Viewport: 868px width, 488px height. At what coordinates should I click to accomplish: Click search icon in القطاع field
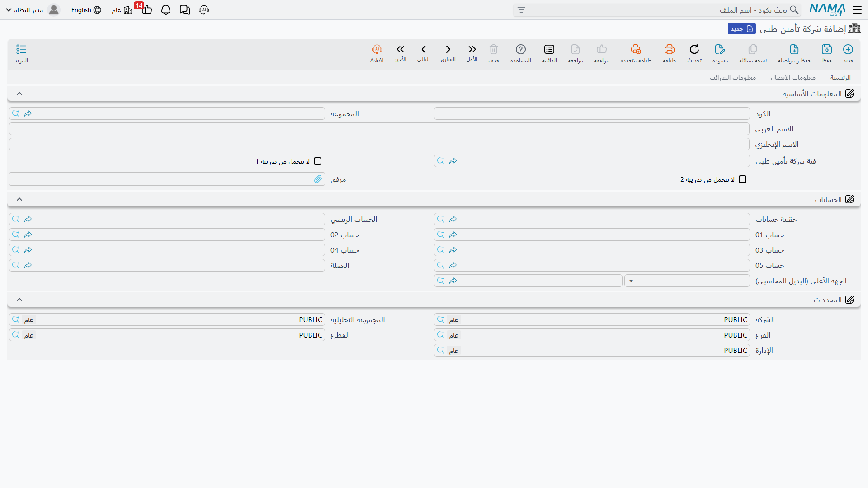coord(16,335)
